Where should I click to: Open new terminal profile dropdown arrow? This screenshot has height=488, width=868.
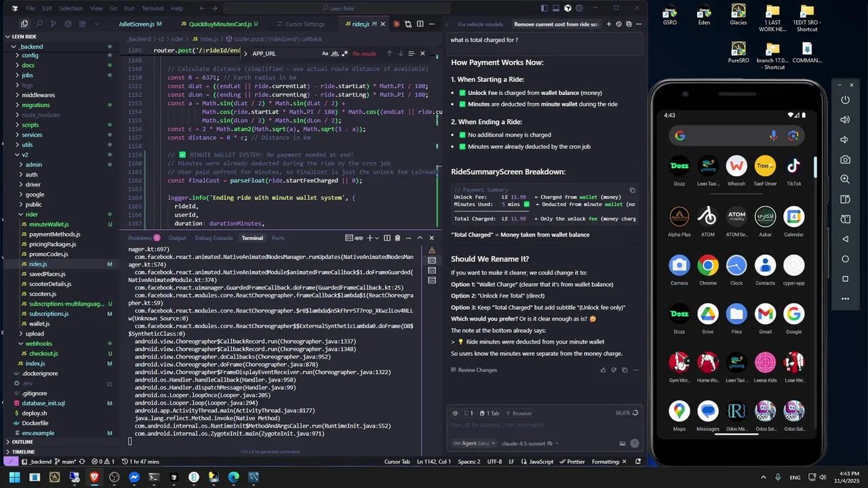pyautogui.click(x=378, y=238)
